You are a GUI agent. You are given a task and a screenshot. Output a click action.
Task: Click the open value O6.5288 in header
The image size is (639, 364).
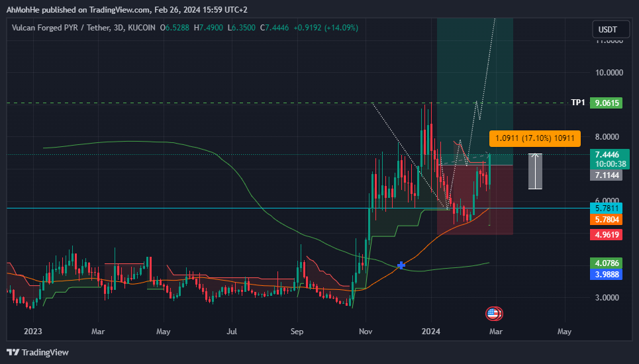[x=174, y=28]
